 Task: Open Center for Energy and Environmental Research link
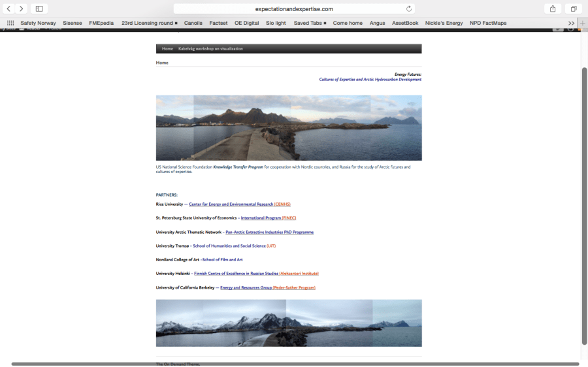[x=231, y=204]
